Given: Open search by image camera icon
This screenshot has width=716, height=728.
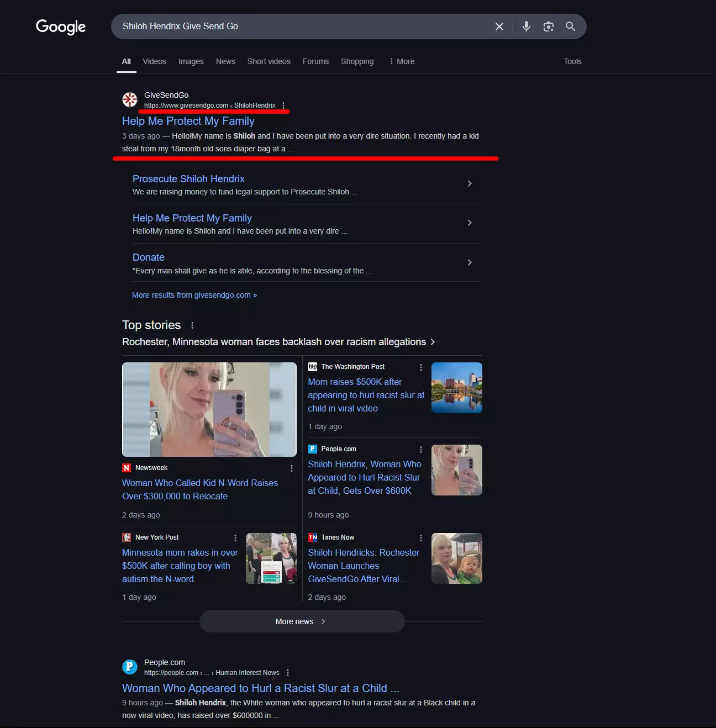Looking at the screenshot, I should tap(549, 27).
